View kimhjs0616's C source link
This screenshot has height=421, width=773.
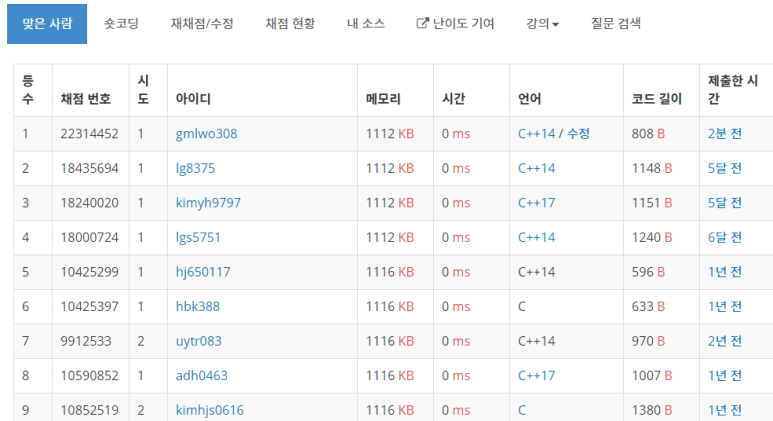click(x=522, y=410)
